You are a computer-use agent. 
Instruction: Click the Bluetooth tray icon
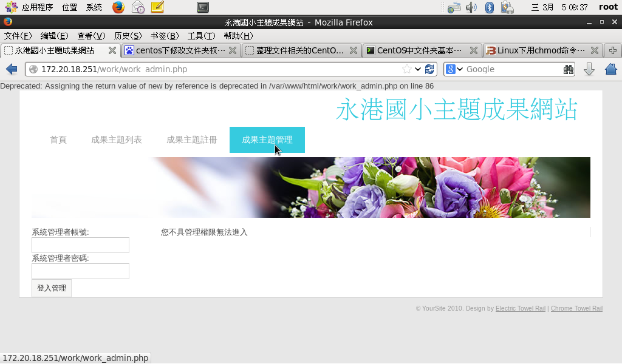point(489,7)
